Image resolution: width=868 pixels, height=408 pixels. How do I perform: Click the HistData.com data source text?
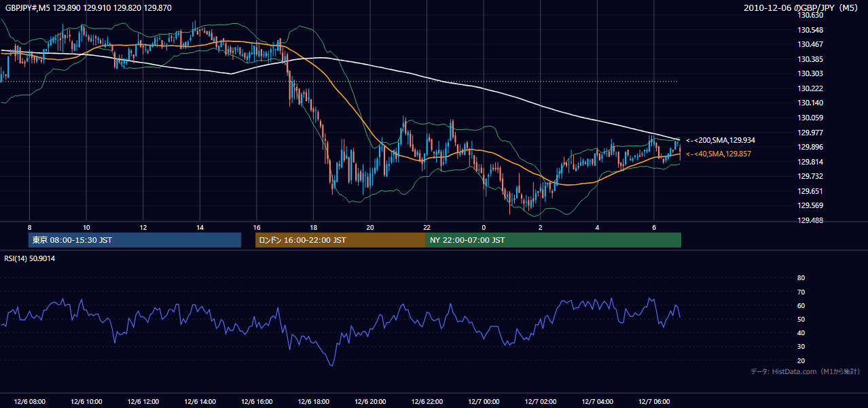pyautogui.click(x=805, y=371)
